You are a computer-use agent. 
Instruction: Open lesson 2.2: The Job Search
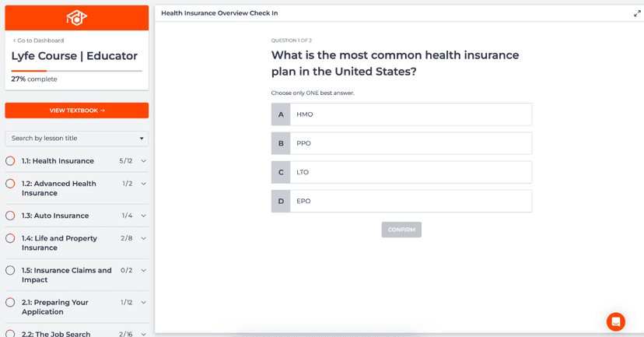pyautogui.click(x=56, y=334)
